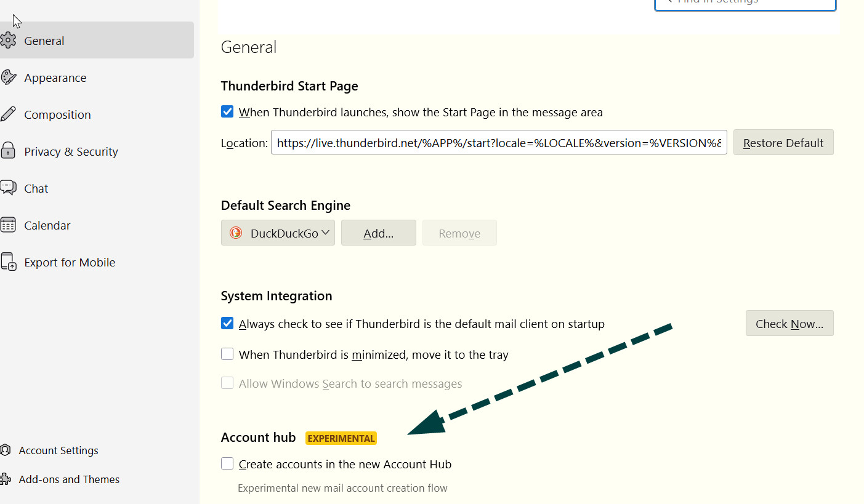Screen dimensions: 864x504
Task: Click the General gear icon in sidebar
Action: pos(8,41)
